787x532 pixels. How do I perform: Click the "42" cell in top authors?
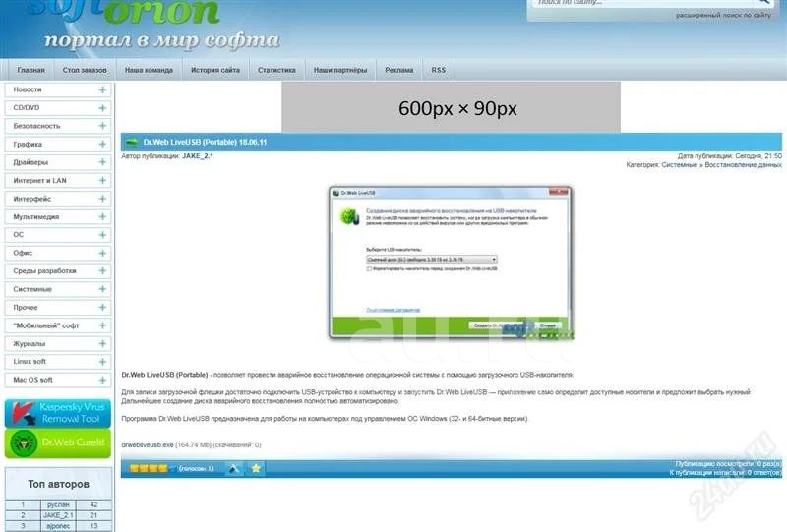coord(93,504)
